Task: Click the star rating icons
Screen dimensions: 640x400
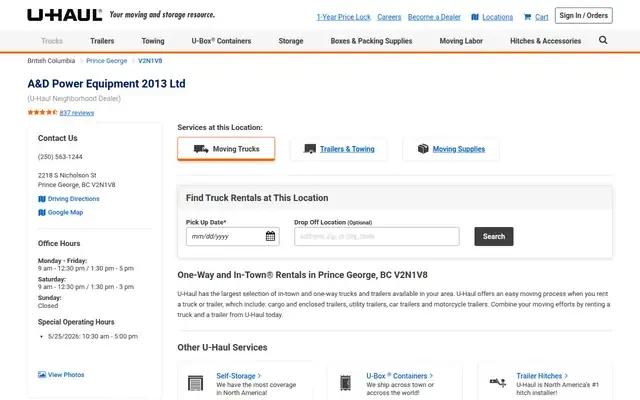Action: coord(42,112)
